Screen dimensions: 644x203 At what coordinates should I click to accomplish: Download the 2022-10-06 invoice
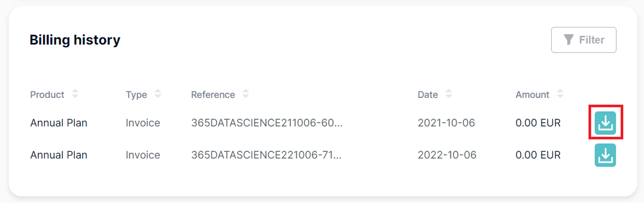(x=605, y=155)
